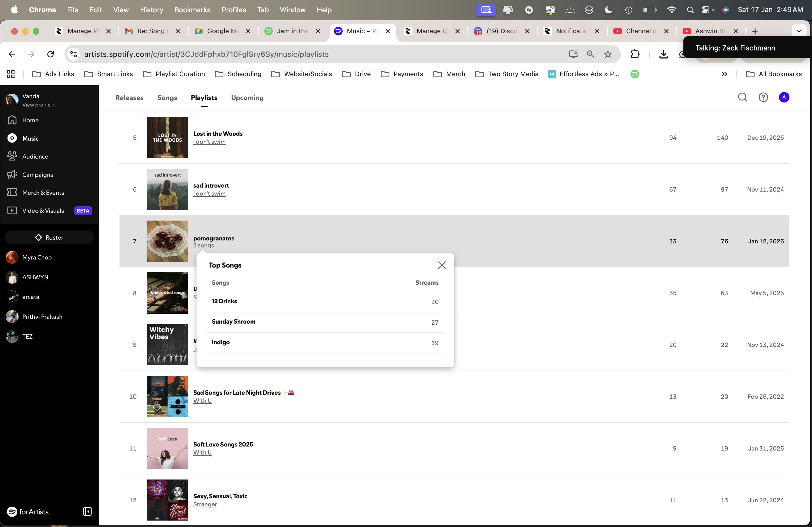The height and width of the screenshot is (527, 812).
Task: Click the purple account avatar icon
Action: click(784, 97)
